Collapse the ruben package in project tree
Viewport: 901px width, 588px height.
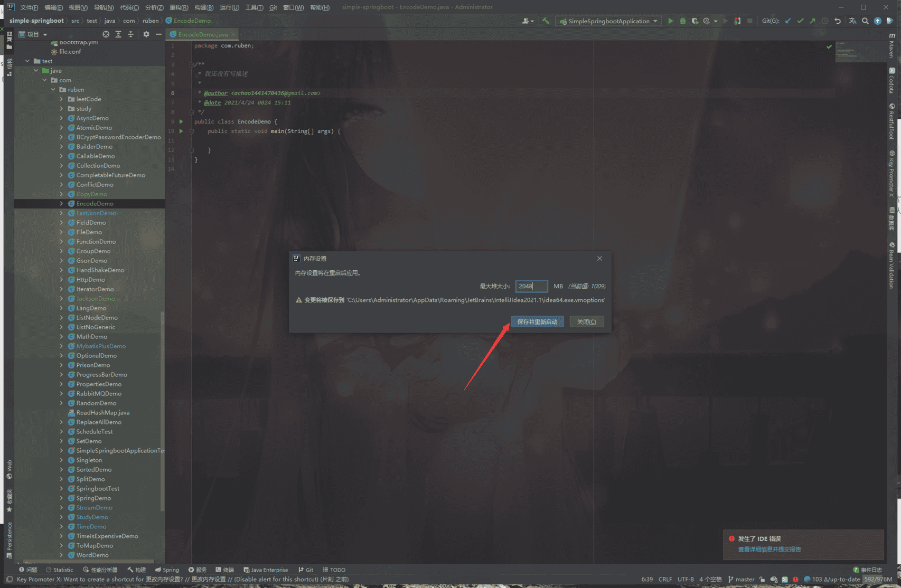(x=53, y=90)
